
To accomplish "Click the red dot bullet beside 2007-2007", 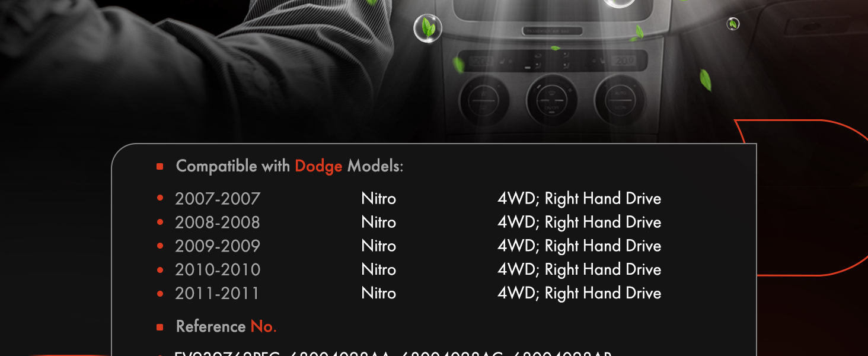I will point(160,199).
